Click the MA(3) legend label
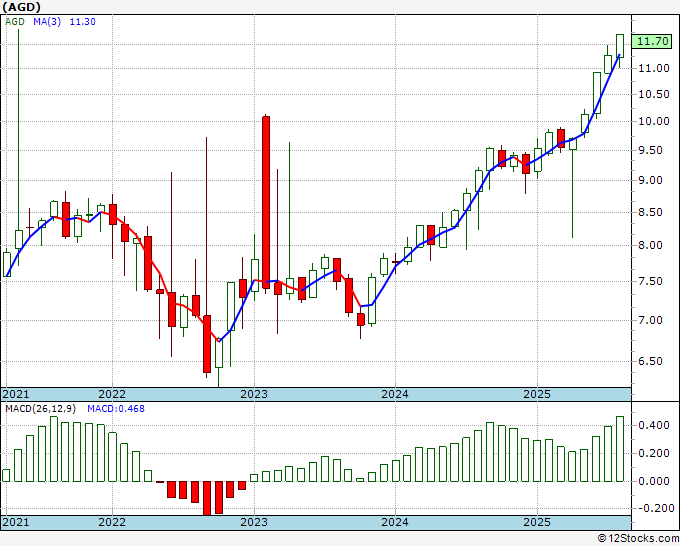Screen dimensions: 680x546 click(x=47, y=22)
